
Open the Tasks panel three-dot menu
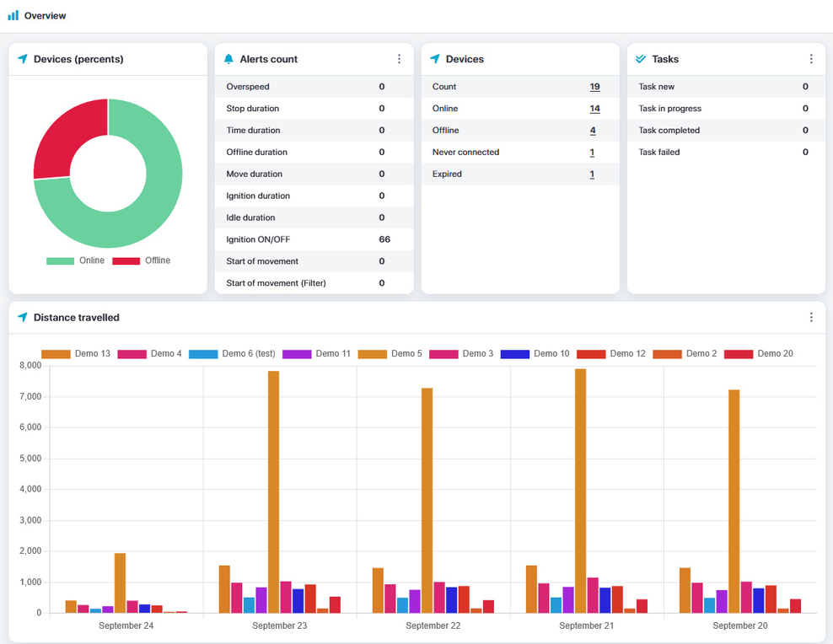pos(811,59)
